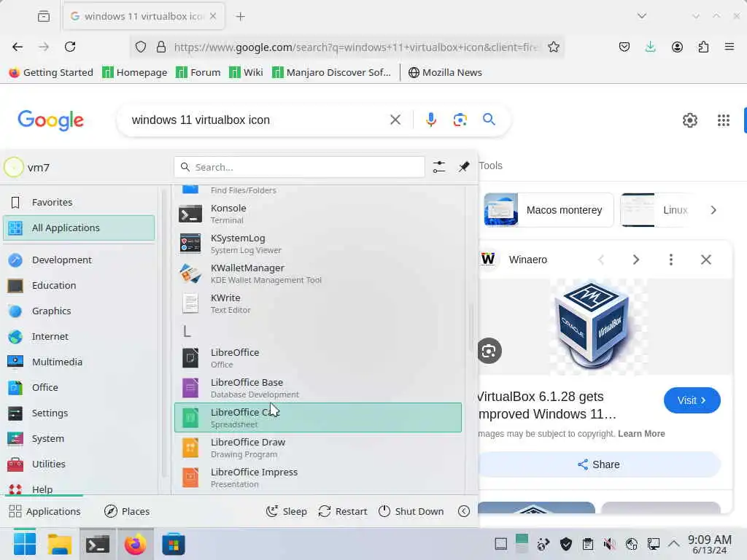747x560 pixels.
Task: Open the Office category
Action: (79, 388)
